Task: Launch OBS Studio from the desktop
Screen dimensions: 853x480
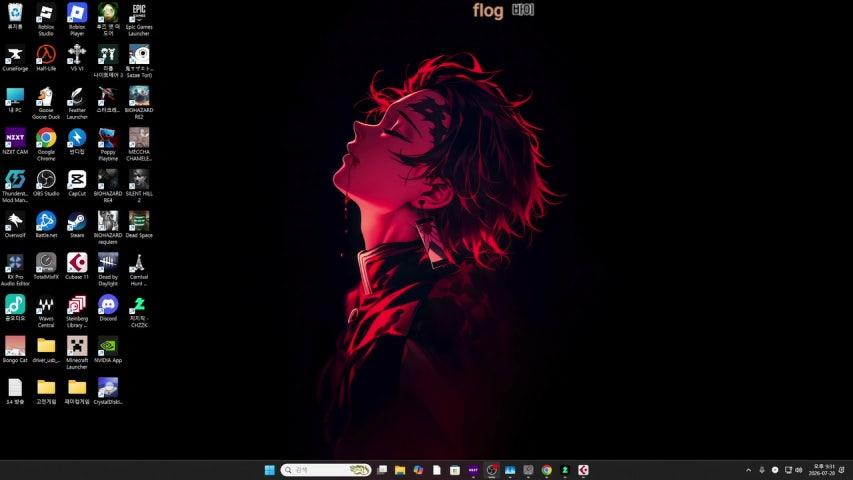Action: tap(46, 183)
